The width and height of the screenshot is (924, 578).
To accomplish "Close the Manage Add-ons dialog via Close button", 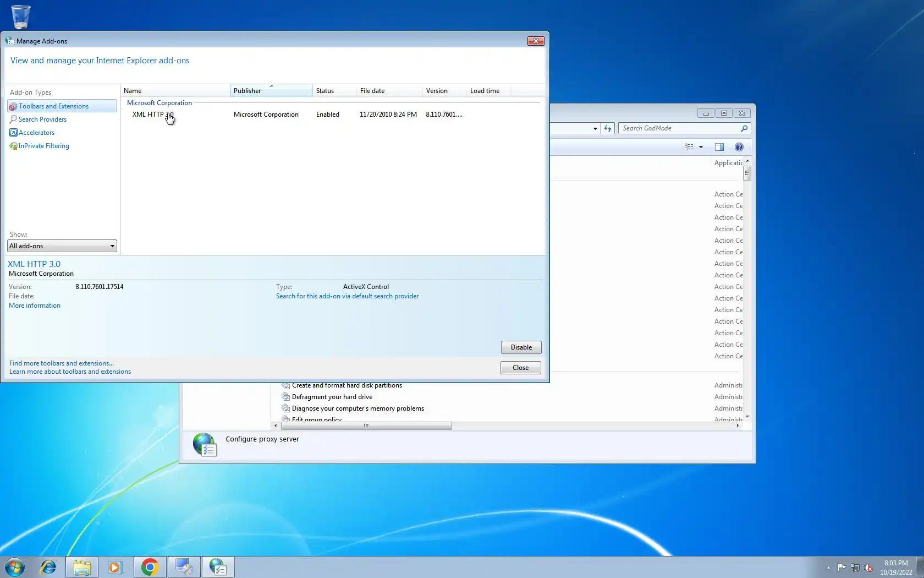I will coord(521,368).
